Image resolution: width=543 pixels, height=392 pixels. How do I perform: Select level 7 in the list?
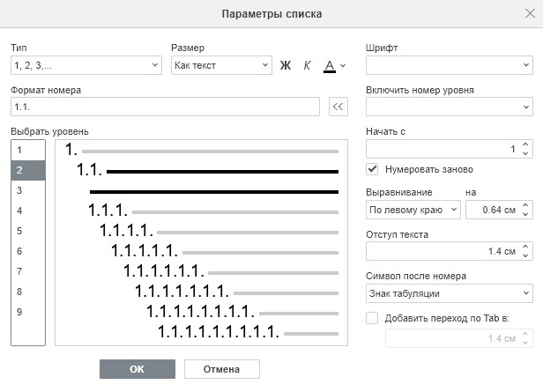[x=28, y=271]
